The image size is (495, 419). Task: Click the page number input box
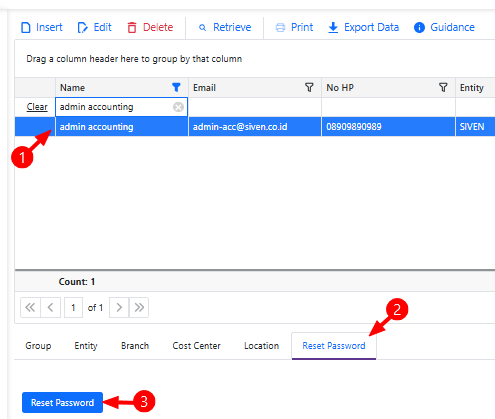coord(73,307)
